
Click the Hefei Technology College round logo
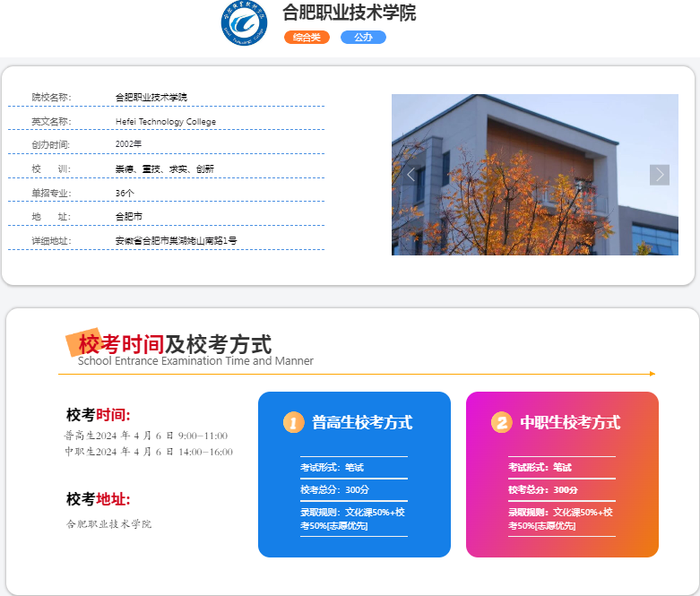(244, 23)
